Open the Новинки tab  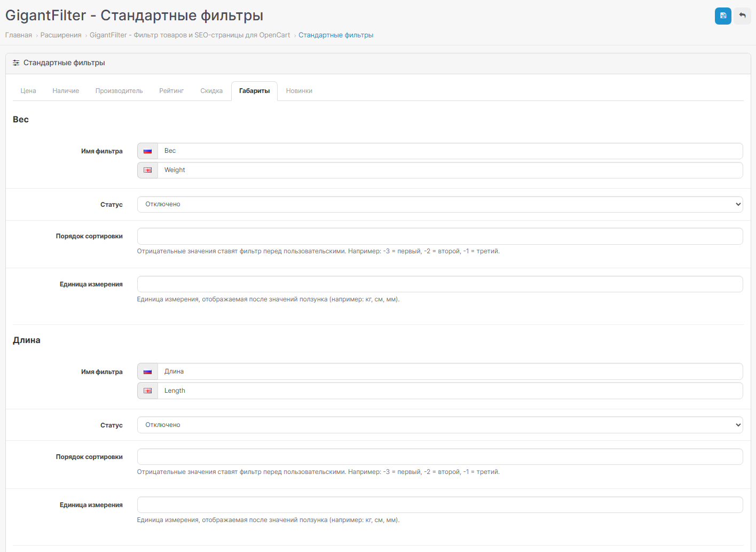[299, 91]
